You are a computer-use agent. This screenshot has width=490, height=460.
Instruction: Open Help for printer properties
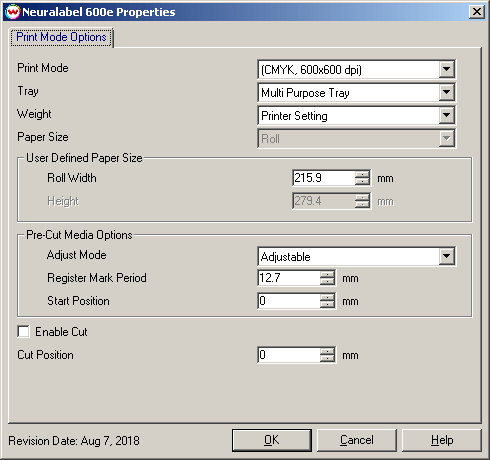point(442,440)
